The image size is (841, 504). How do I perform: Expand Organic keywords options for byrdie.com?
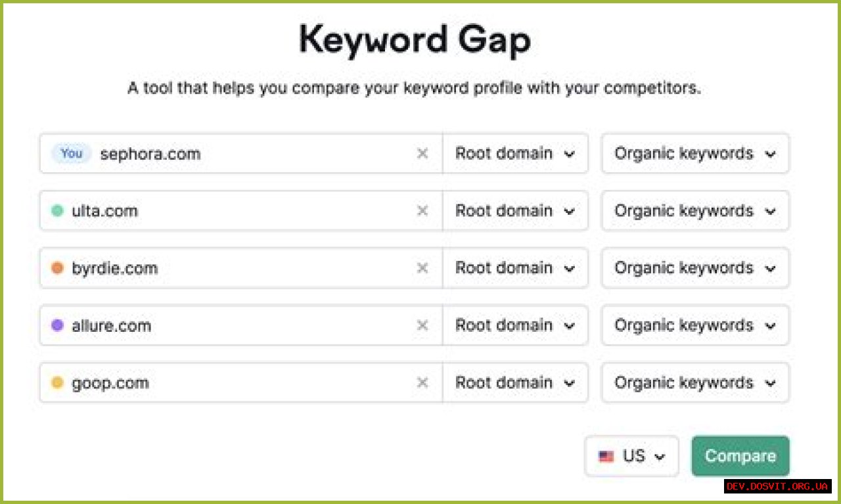(x=694, y=268)
